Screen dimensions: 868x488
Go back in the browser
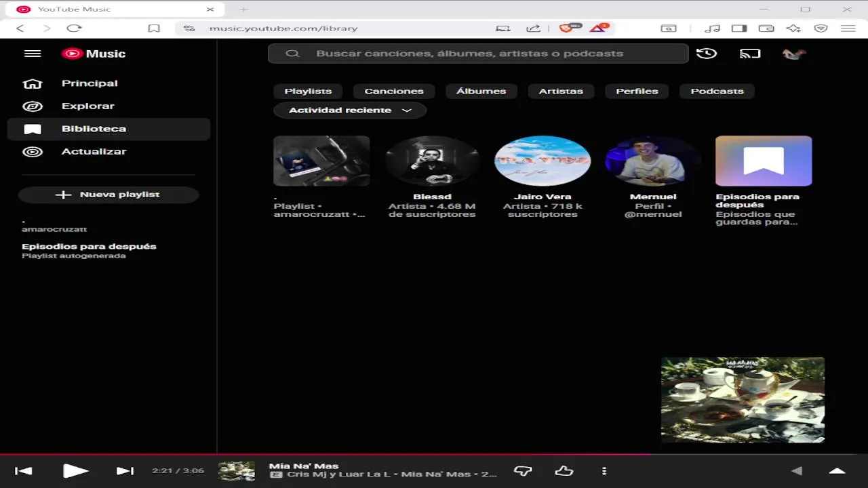coord(20,28)
